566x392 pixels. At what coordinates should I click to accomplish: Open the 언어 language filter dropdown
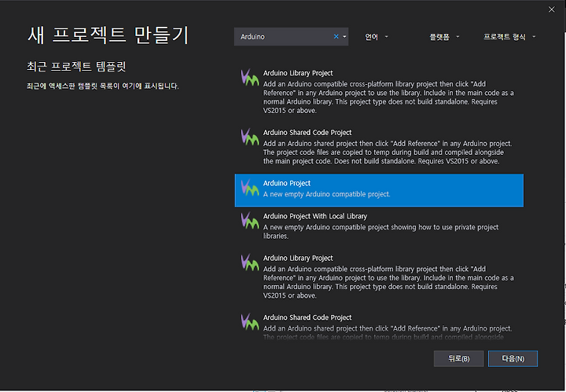point(377,37)
